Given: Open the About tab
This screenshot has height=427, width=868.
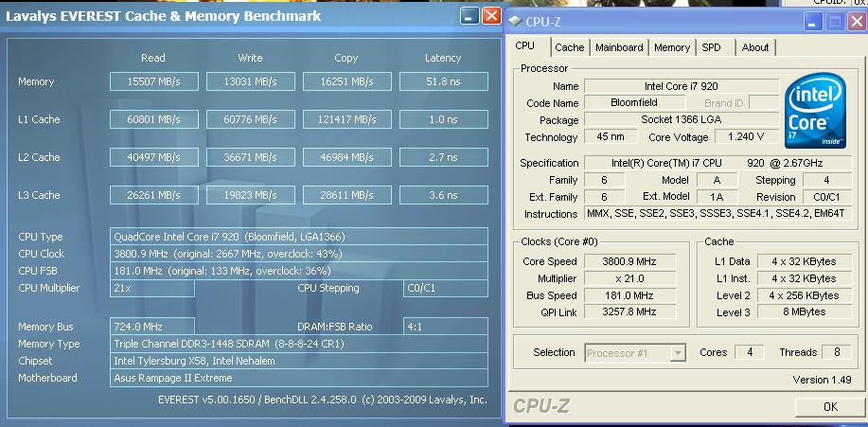Looking at the screenshot, I should coord(755,47).
